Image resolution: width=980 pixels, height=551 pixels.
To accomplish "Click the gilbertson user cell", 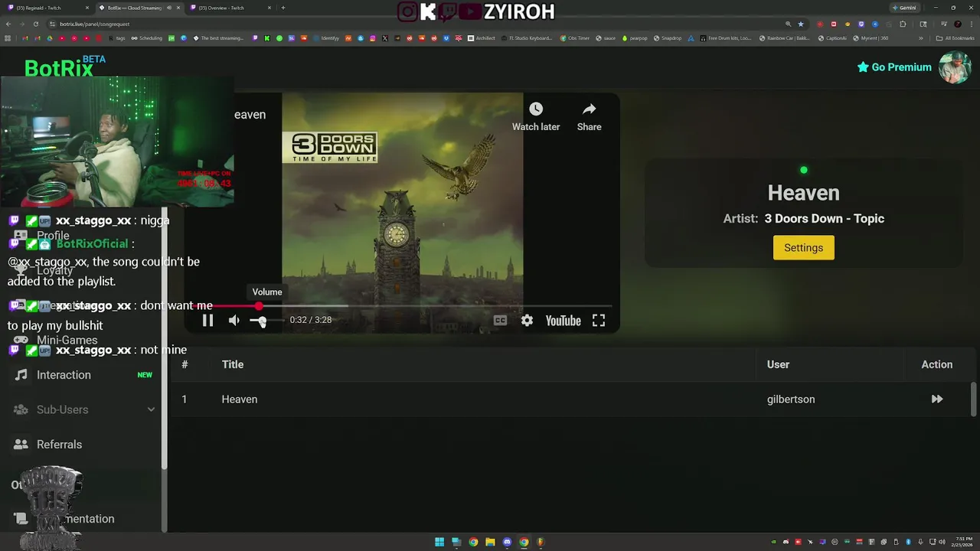I will [x=791, y=399].
